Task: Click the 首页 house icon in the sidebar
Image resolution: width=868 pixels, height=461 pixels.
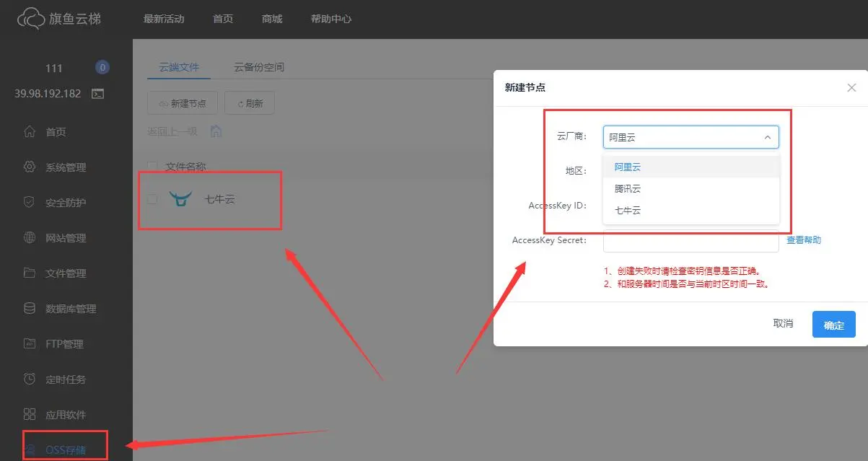Action: click(30, 132)
